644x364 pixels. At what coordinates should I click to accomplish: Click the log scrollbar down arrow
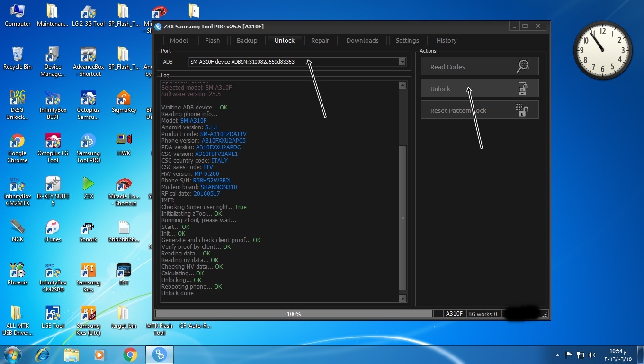[402, 298]
